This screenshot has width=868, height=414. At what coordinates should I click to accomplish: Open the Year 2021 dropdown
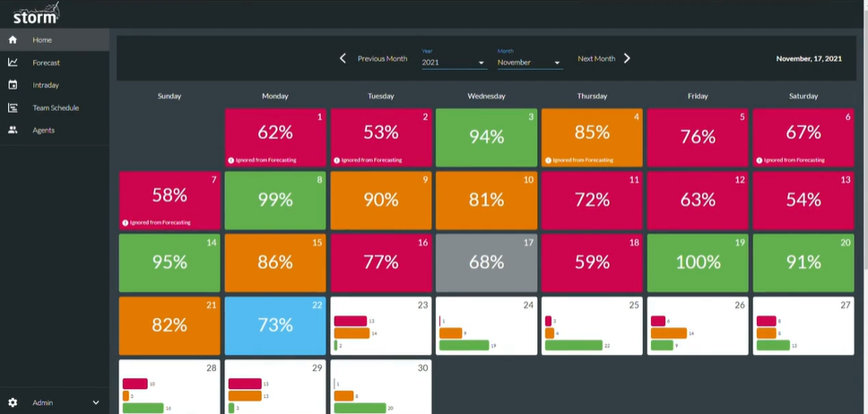tap(454, 62)
